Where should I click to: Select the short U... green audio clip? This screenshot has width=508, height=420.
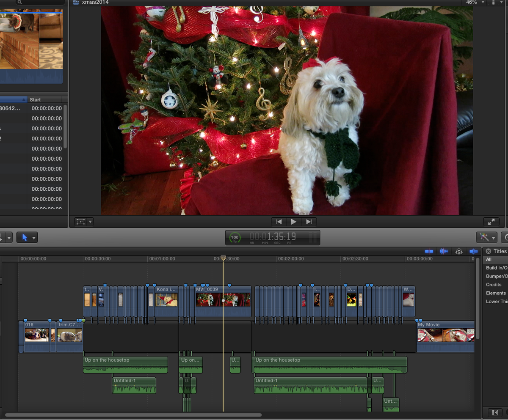(x=235, y=365)
